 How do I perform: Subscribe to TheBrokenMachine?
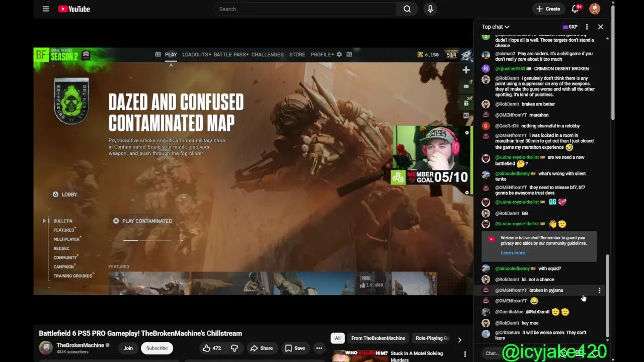157,348
